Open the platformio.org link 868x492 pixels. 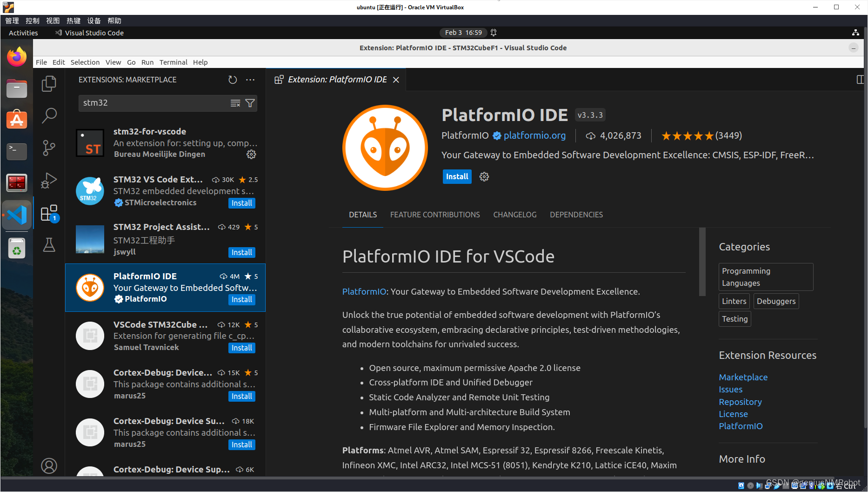[534, 135]
